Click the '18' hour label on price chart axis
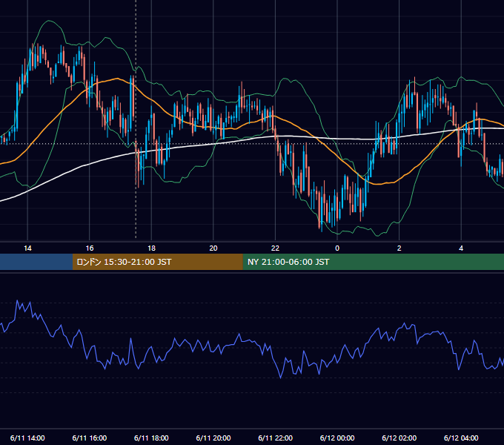Viewport: 504px width, 445px height. (x=151, y=248)
